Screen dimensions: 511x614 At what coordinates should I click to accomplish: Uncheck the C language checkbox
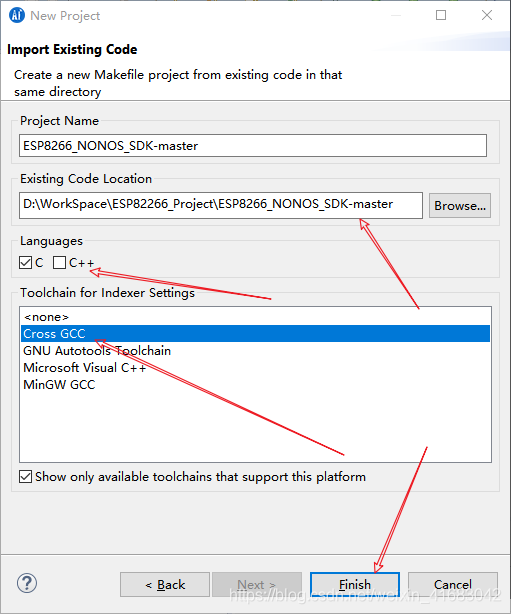tap(25, 262)
